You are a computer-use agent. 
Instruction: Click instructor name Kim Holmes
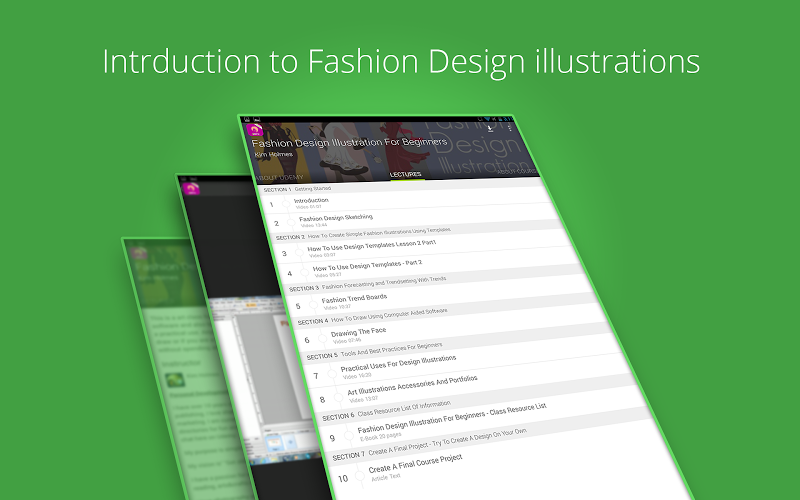coord(273,154)
